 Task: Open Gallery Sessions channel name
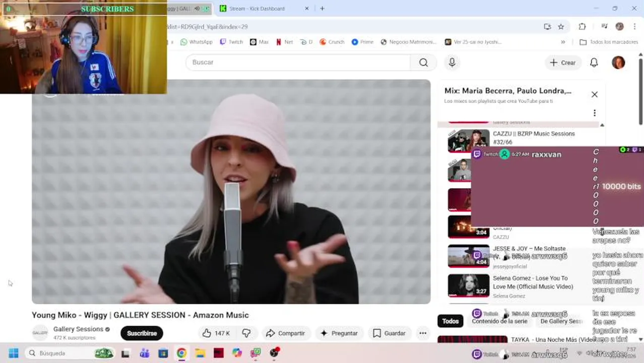(78, 329)
